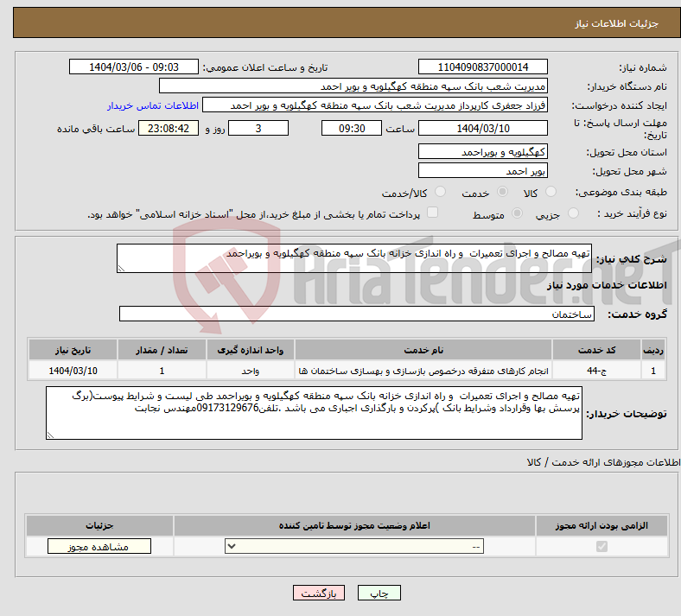This screenshot has height=616, width=681.
Task: Click the توضیحات خریدار text area
Action: tap(314, 413)
